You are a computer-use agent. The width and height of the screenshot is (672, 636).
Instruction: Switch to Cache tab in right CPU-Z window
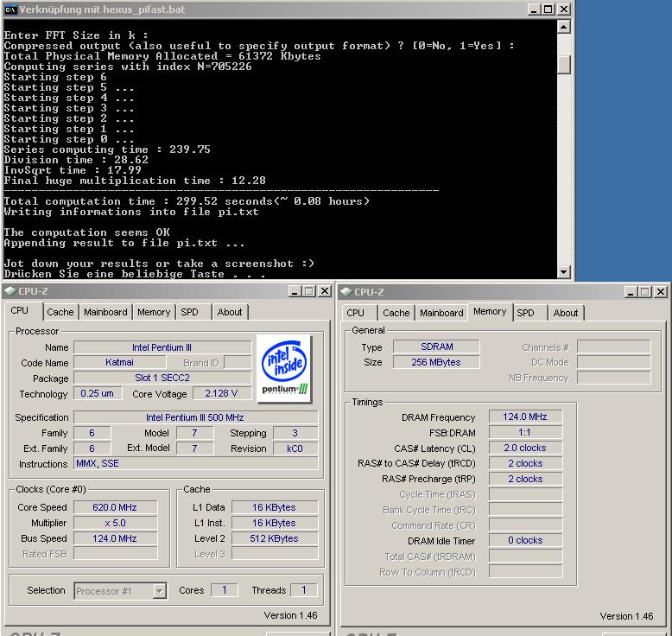tap(396, 313)
